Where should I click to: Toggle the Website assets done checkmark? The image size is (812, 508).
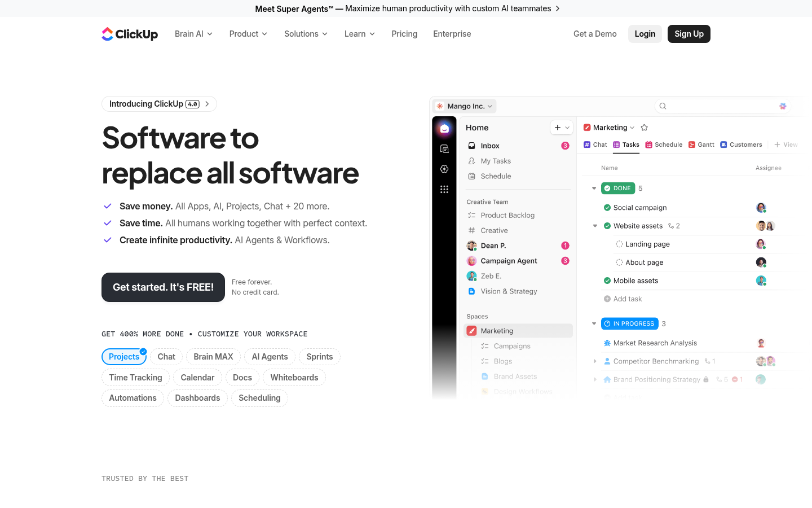pyautogui.click(x=607, y=226)
